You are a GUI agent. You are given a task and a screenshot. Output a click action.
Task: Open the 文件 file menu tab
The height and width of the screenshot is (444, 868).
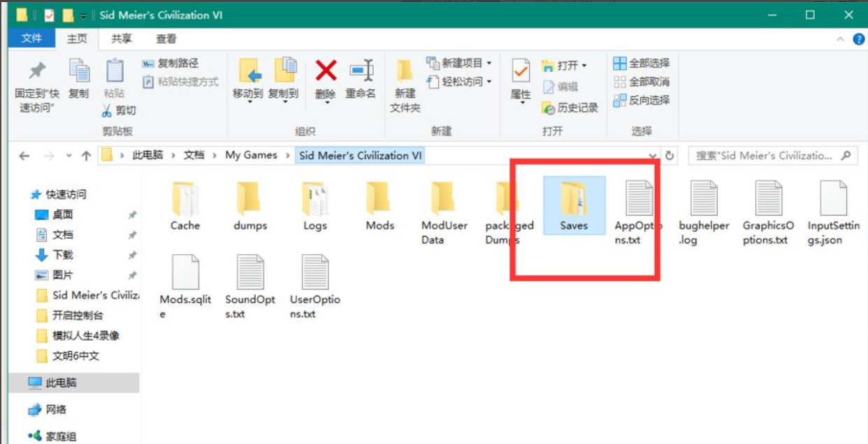coord(31,38)
